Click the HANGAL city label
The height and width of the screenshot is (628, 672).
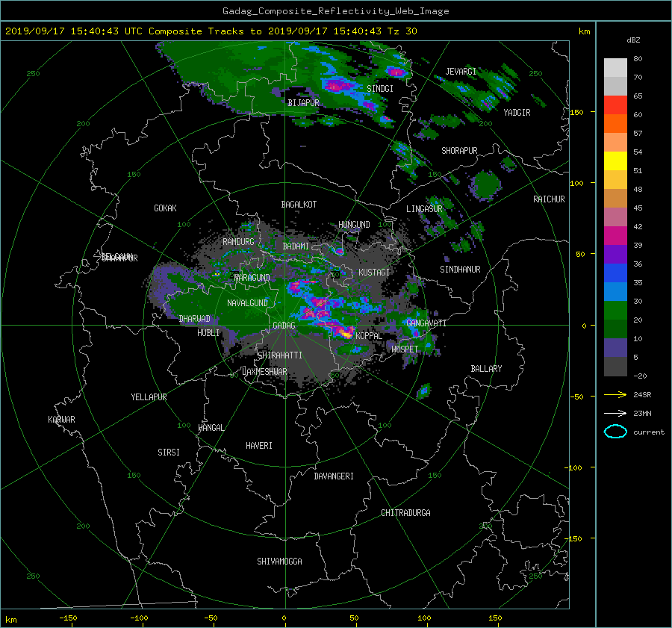click(211, 428)
